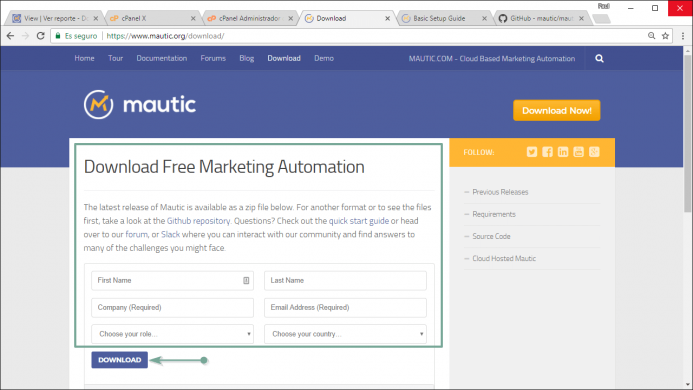Click the blue DOWNLOAD button
Screen dimensions: 693x390
(119, 360)
